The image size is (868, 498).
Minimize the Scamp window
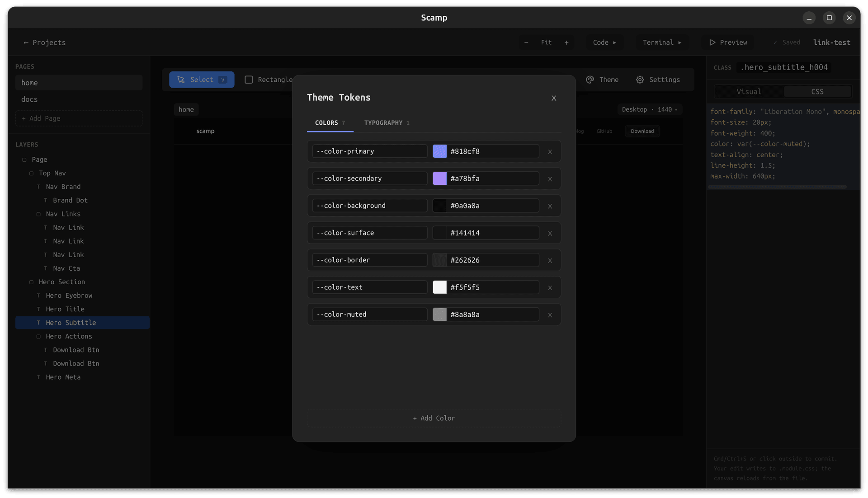809,18
